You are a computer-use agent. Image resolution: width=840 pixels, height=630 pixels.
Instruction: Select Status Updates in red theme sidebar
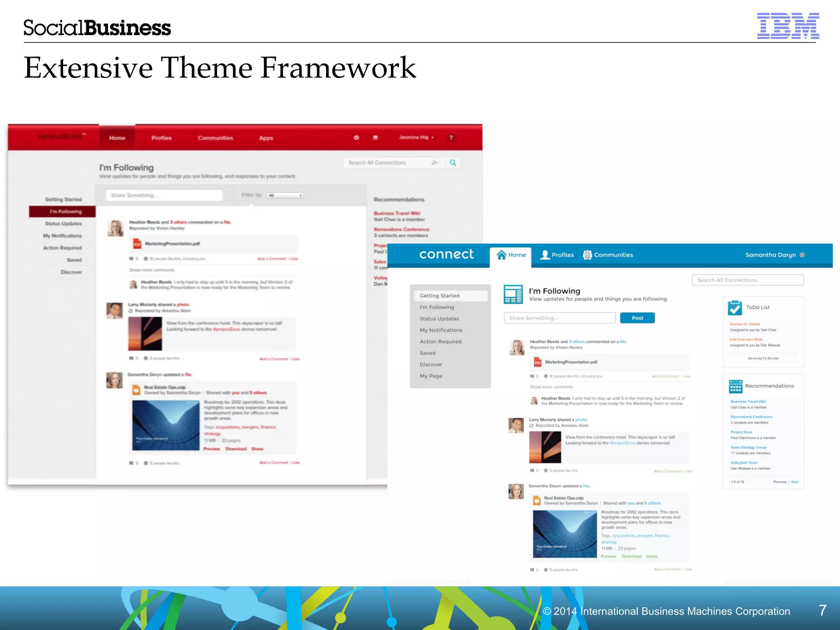click(64, 224)
